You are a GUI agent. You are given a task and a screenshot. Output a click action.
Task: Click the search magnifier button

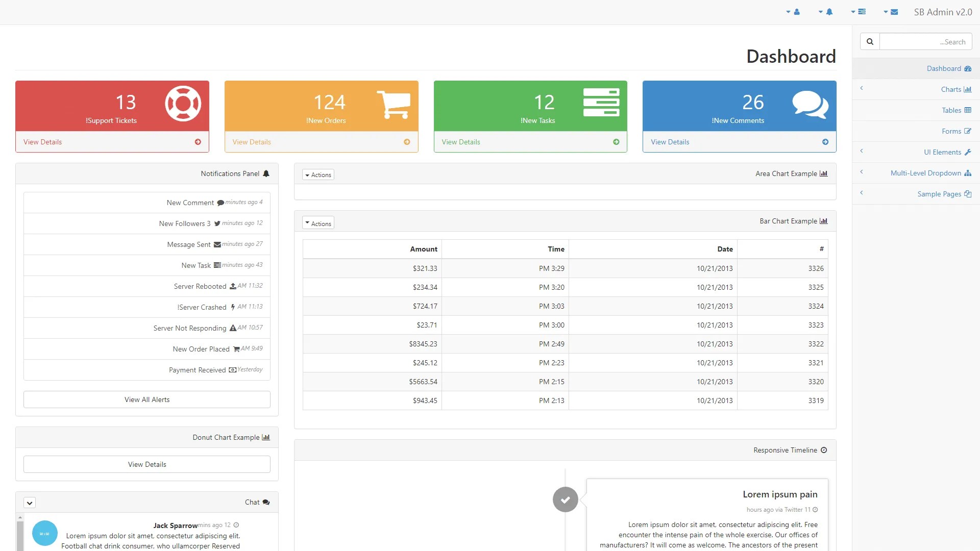point(870,42)
